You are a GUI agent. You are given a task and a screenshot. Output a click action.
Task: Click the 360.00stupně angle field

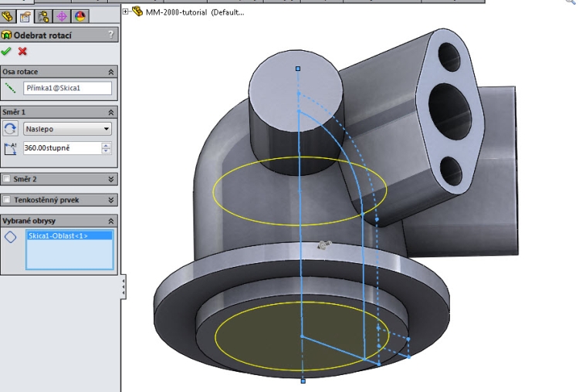pyautogui.click(x=62, y=148)
